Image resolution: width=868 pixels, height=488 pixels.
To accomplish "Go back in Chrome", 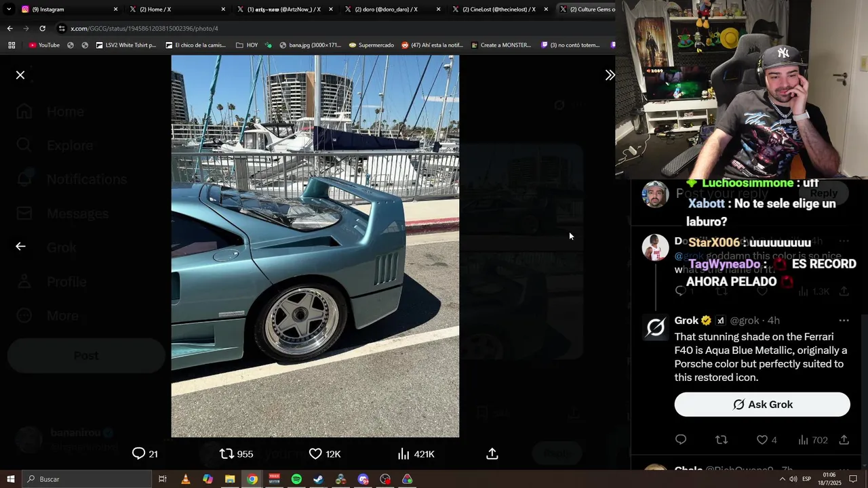I will 9,28.
